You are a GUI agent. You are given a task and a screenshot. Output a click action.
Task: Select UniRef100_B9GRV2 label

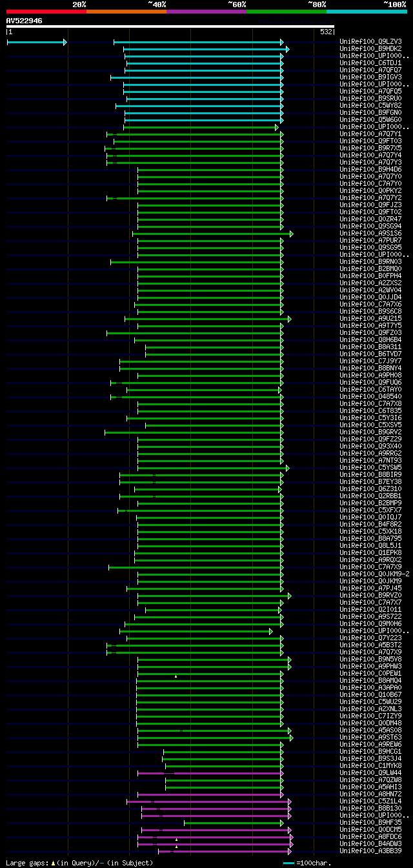(x=370, y=432)
